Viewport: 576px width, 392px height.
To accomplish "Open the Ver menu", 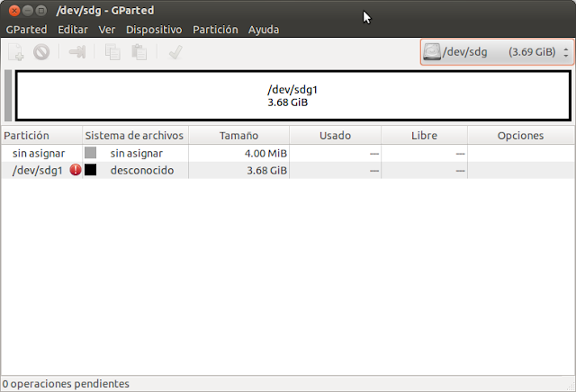I will point(107,30).
